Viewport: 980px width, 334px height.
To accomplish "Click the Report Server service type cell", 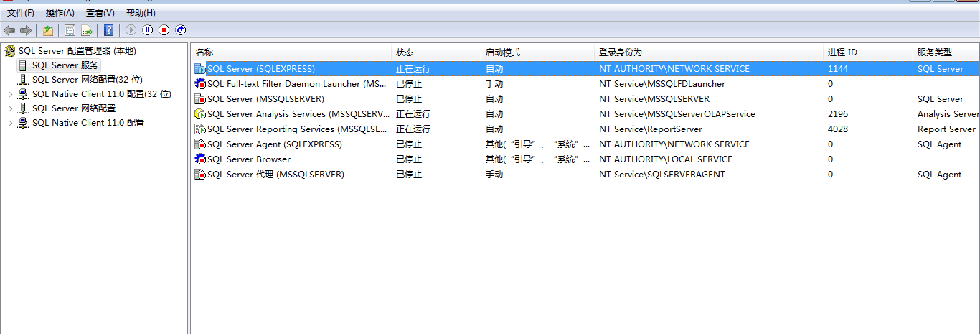I will pyautogui.click(x=946, y=129).
